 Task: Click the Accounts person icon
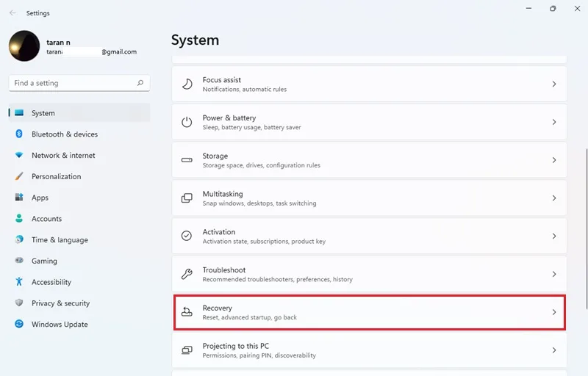pyautogui.click(x=19, y=218)
